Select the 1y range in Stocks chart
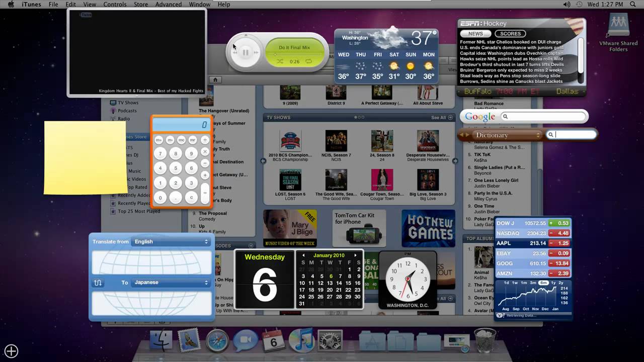644x362 pixels. click(x=553, y=283)
